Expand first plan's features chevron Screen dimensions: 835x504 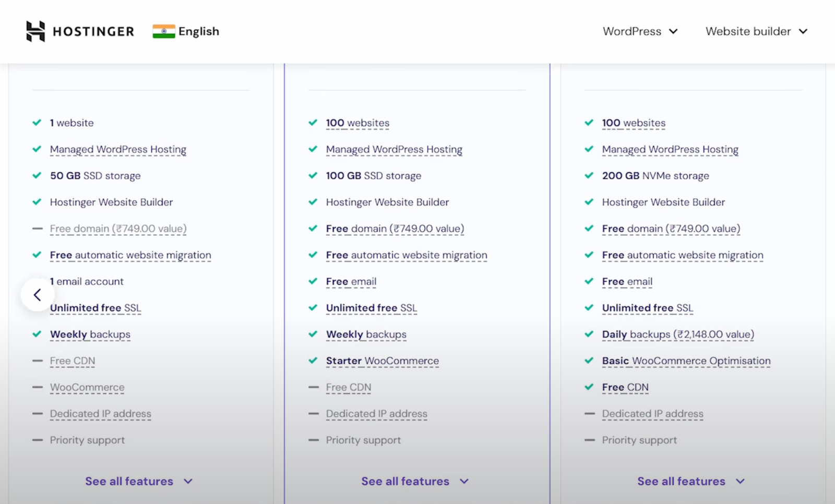point(188,481)
